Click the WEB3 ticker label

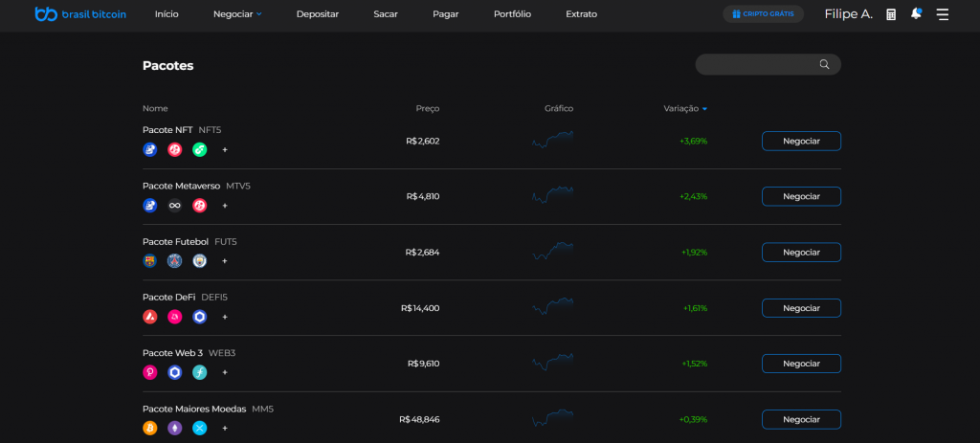(222, 353)
